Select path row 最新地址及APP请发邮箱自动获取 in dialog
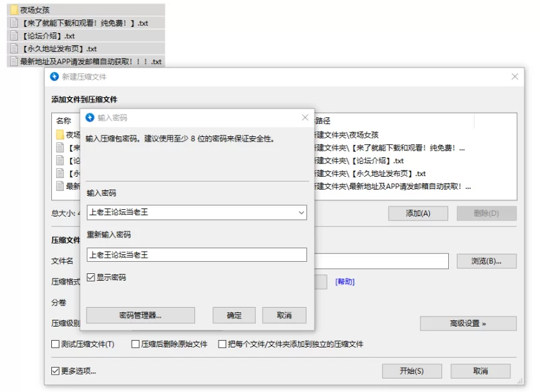Screen dimensions: 540x392 (x=393, y=186)
